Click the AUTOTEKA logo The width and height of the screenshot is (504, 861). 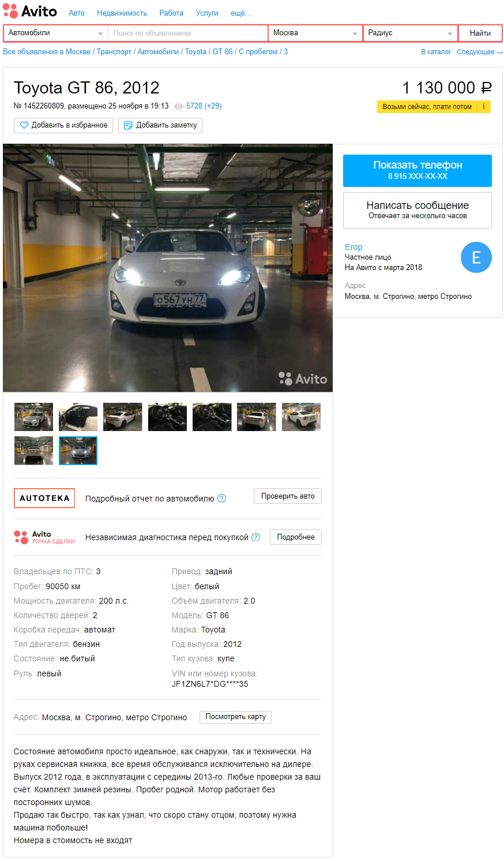coord(44,498)
